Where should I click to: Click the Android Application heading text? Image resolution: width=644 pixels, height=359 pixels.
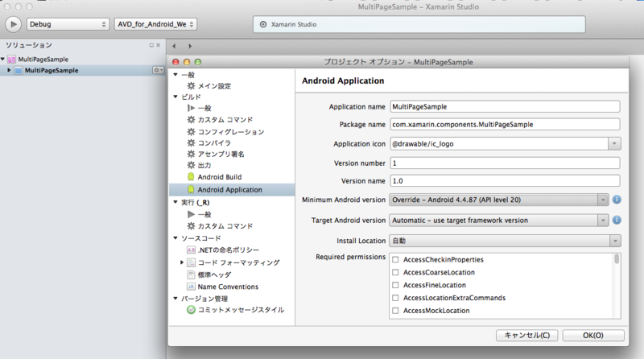click(343, 81)
